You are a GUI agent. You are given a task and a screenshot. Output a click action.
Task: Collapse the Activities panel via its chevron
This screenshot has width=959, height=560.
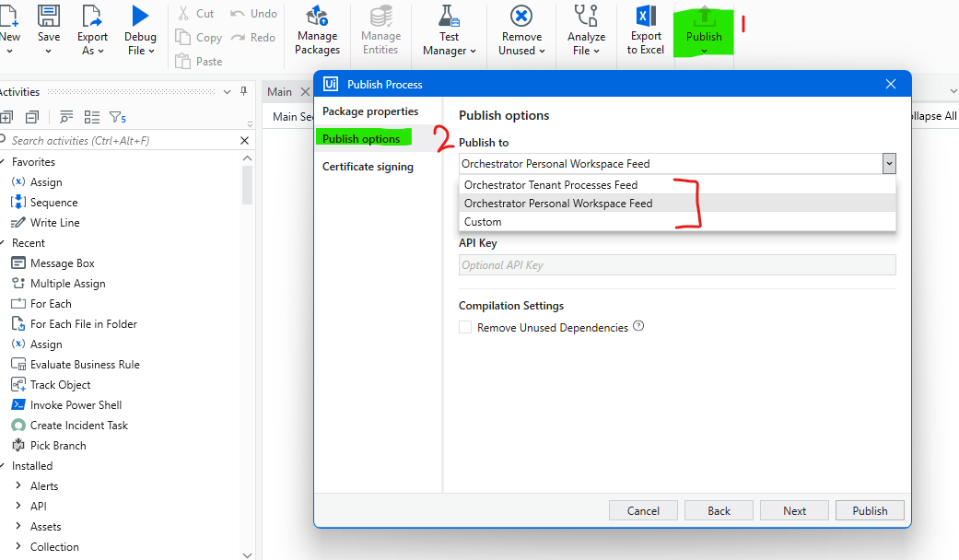[227, 91]
